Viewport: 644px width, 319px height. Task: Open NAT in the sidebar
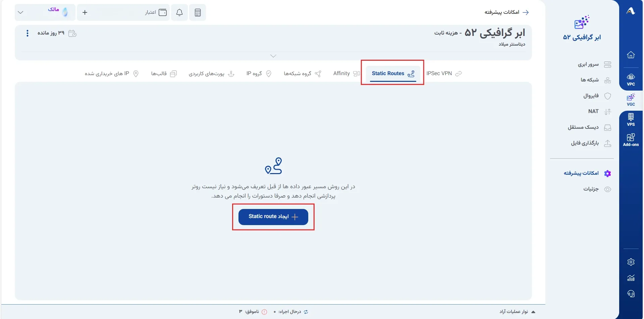click(599, 111)
